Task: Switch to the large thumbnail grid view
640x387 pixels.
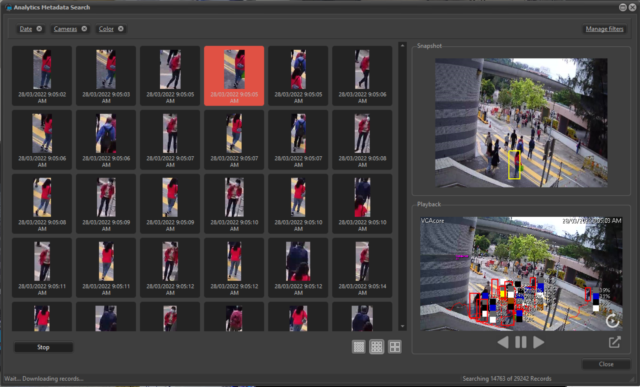Action: click(395, 347)
